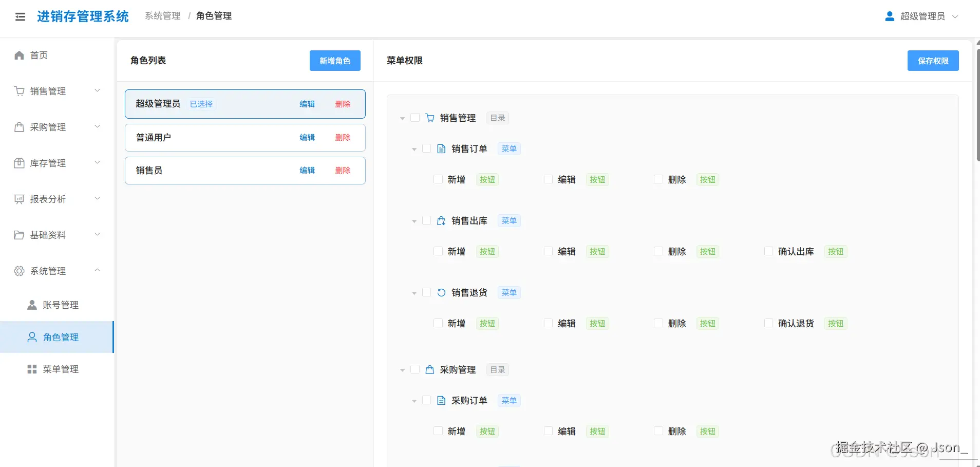Select the 普通用户 role row
The image size is (980, 467).
click(x=245, y=138)
